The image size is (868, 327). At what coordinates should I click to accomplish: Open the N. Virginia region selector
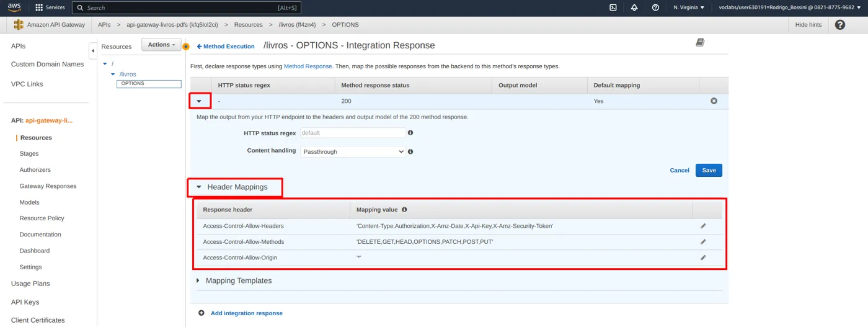pos(689,7)
